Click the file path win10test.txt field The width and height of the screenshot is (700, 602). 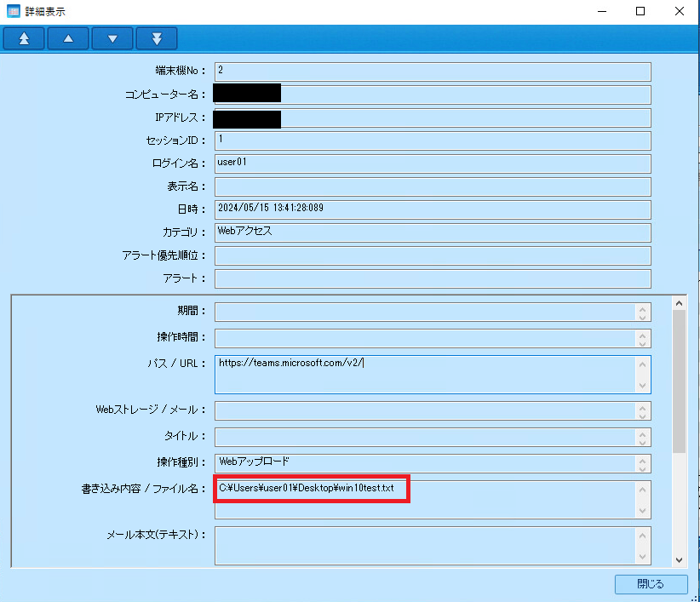coord(426,498)
